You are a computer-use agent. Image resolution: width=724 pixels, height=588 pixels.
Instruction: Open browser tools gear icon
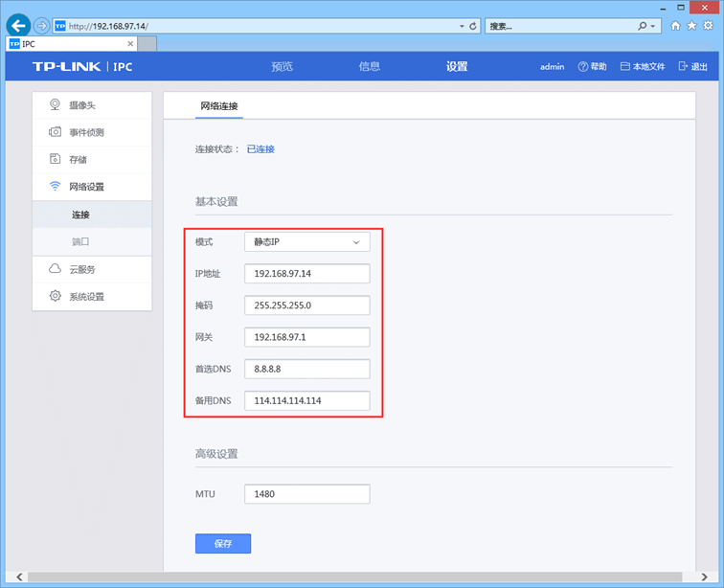(708, 26)
